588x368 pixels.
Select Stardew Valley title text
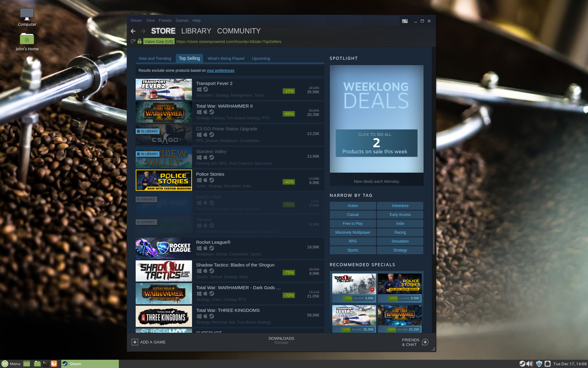coord(211,151)
